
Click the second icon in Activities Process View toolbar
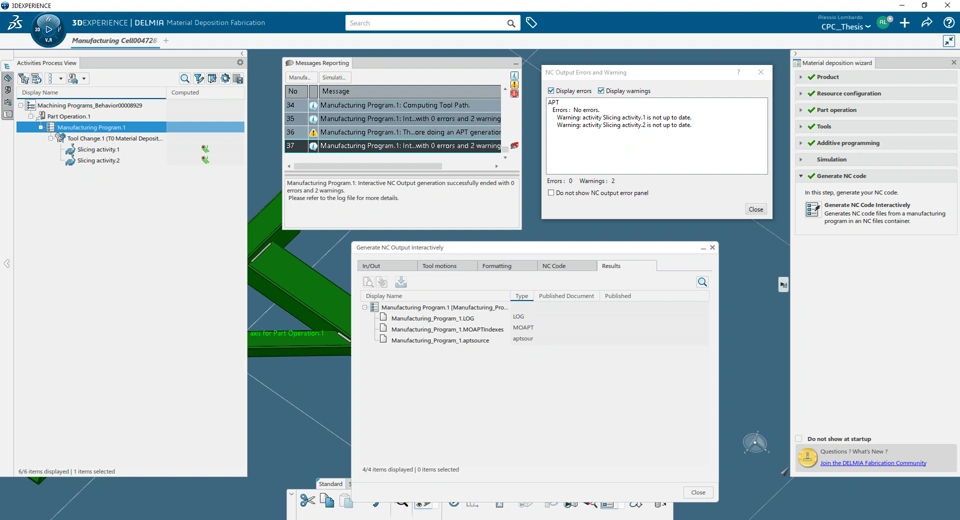(37, 78)
